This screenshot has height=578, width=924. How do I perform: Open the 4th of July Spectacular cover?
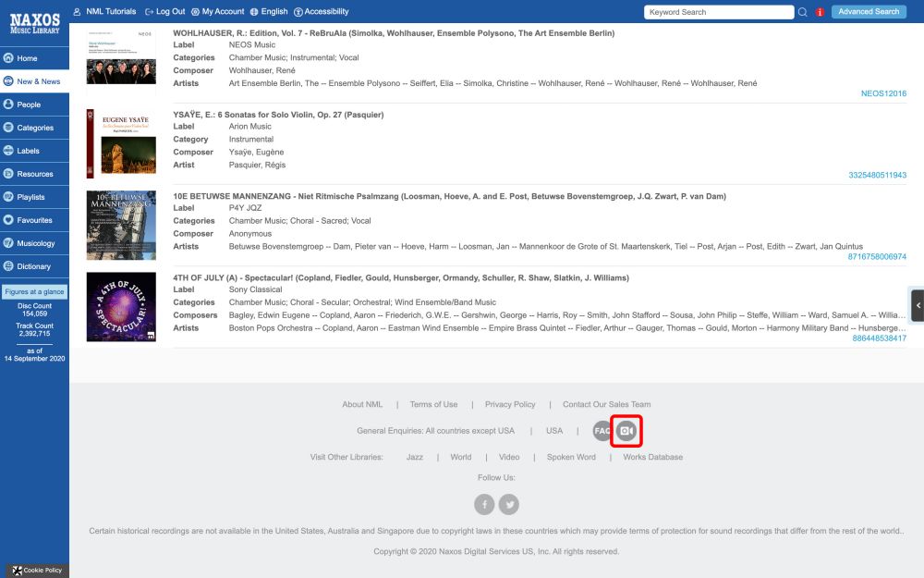point(121,307)
